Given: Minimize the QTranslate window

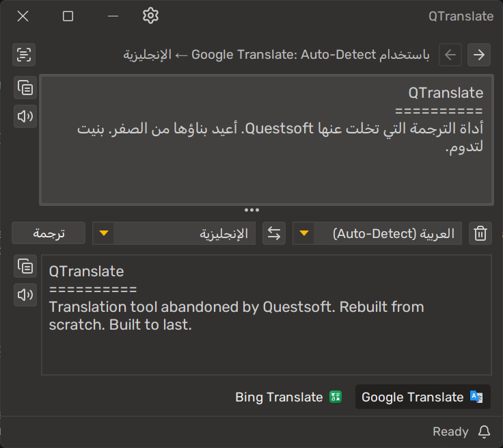Looking at the screenshot, I should point(113,16).
